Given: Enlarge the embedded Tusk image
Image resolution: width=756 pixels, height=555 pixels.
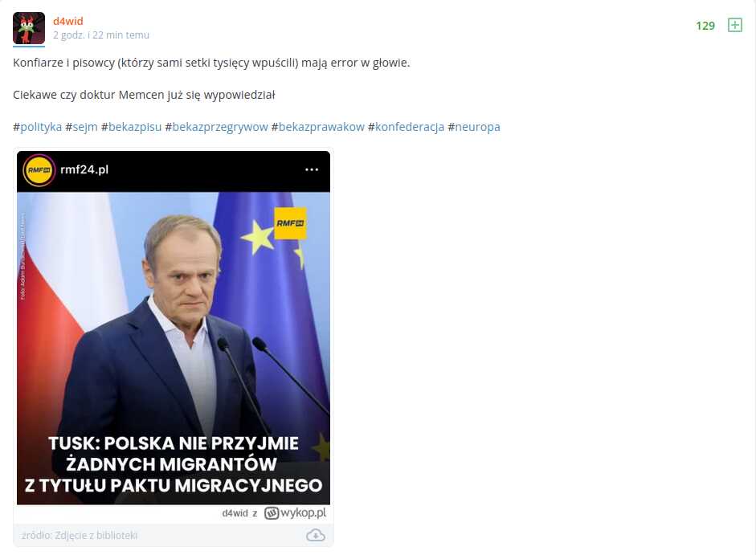Looking at the screenshot, I should 174,328.
